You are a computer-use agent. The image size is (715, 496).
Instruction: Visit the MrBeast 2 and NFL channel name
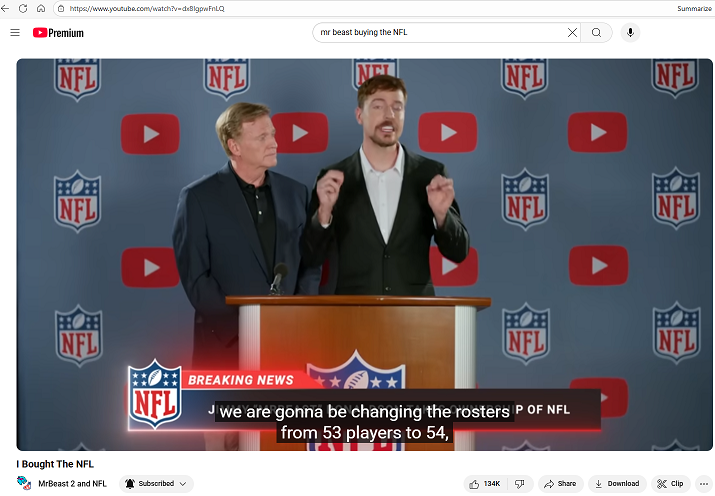pos(72,484)
